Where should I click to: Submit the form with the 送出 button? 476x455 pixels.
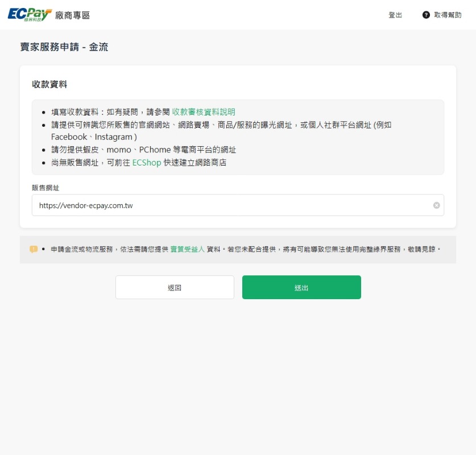tap(301, 287)
